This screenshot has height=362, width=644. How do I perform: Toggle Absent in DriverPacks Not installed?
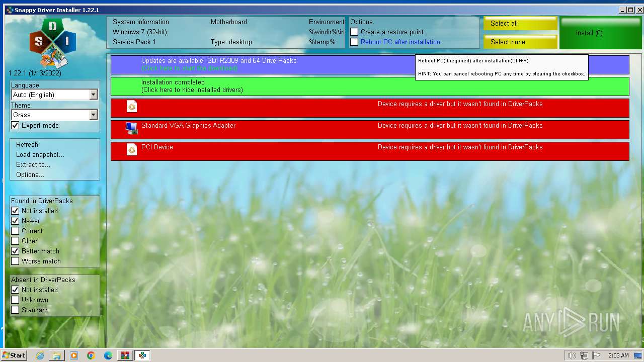tap(15, 290)
